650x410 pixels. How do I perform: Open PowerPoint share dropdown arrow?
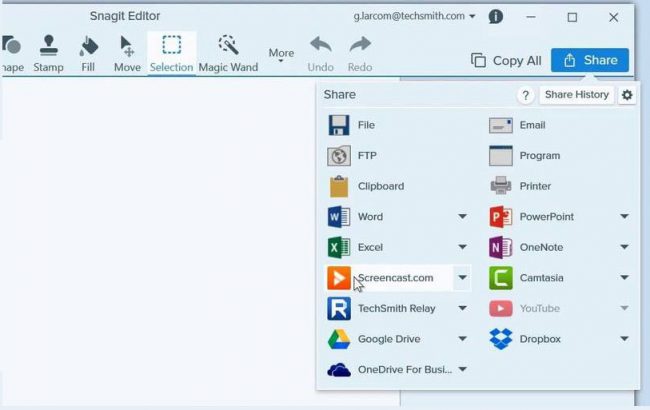pyautogui.click(x=624, y=217)
